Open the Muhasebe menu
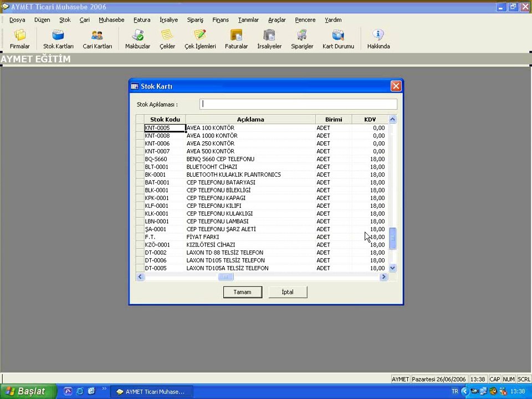Screen dimensions: 532x399 click(111, 20)
